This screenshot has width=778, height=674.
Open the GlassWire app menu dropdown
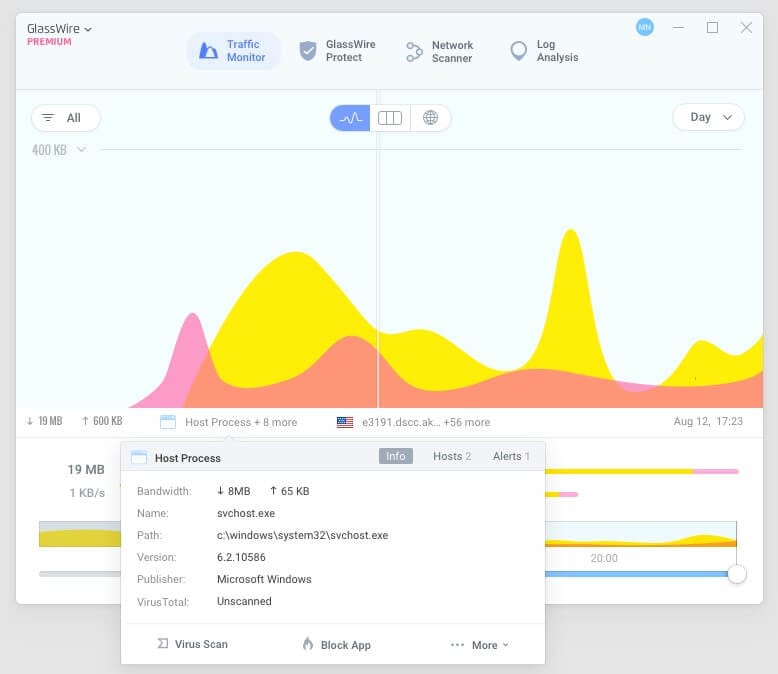coord(59,29)
